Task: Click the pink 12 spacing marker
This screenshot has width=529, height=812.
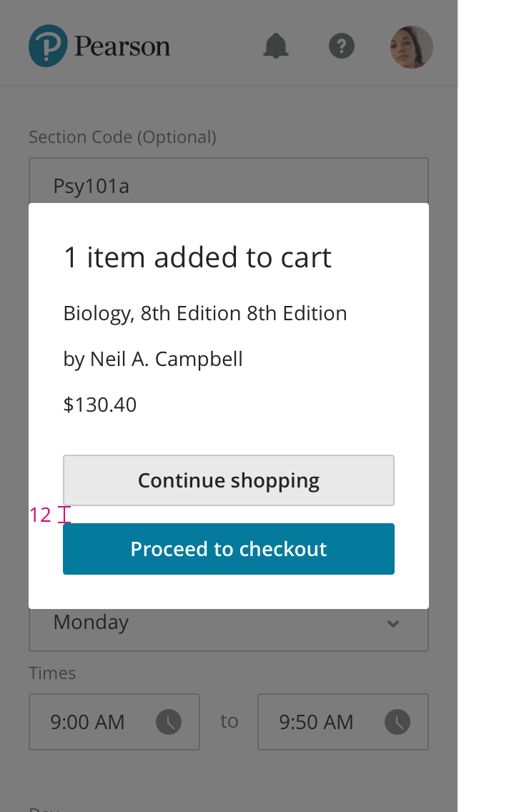Action: (41, 515)
